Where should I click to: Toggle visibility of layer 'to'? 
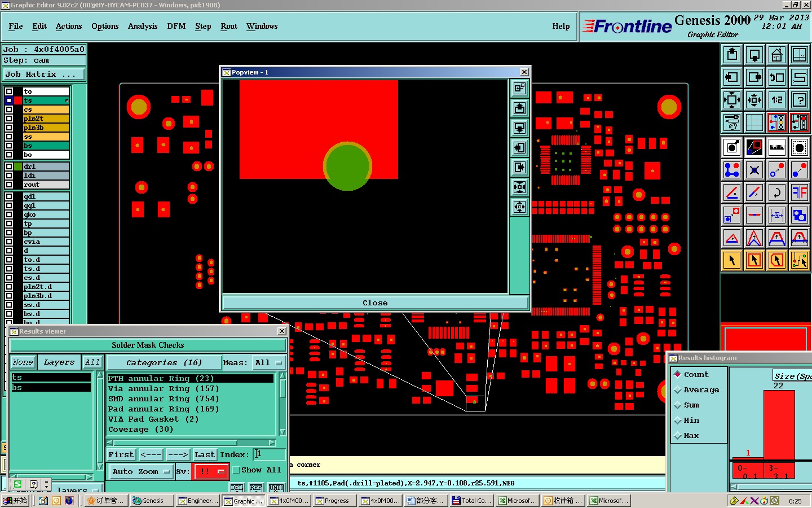pos(9,91)
